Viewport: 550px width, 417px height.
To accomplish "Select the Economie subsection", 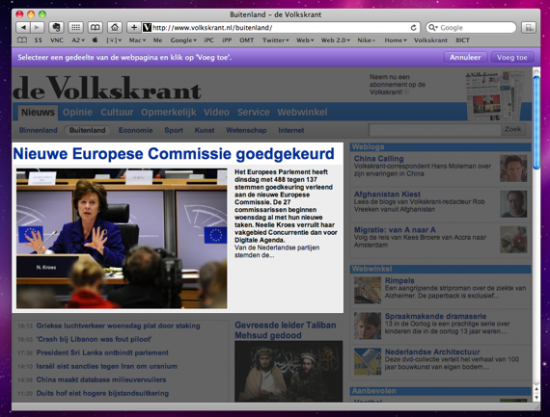I will [x=135, y=130].
